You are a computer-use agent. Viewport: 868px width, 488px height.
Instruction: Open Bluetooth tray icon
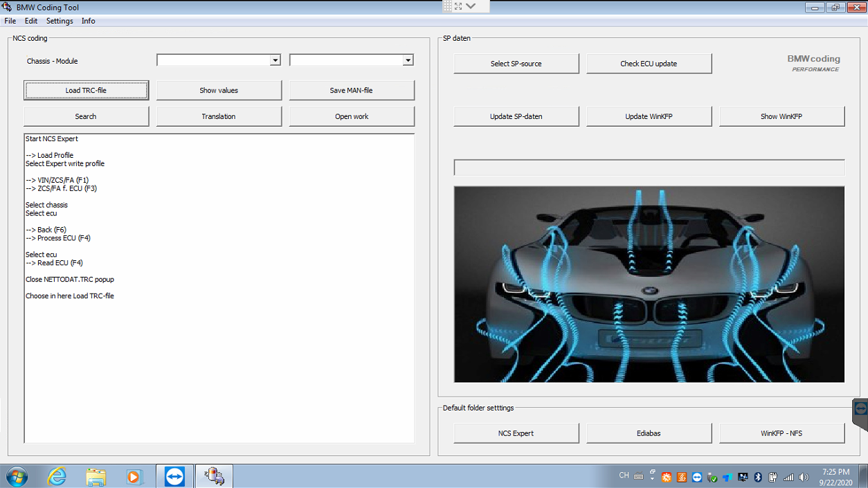(x=758, y=477)
